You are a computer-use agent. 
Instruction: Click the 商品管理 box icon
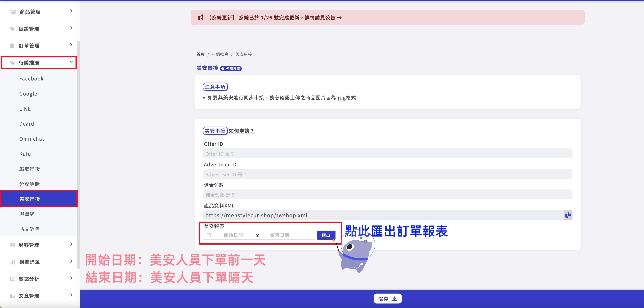coord(13,12)
